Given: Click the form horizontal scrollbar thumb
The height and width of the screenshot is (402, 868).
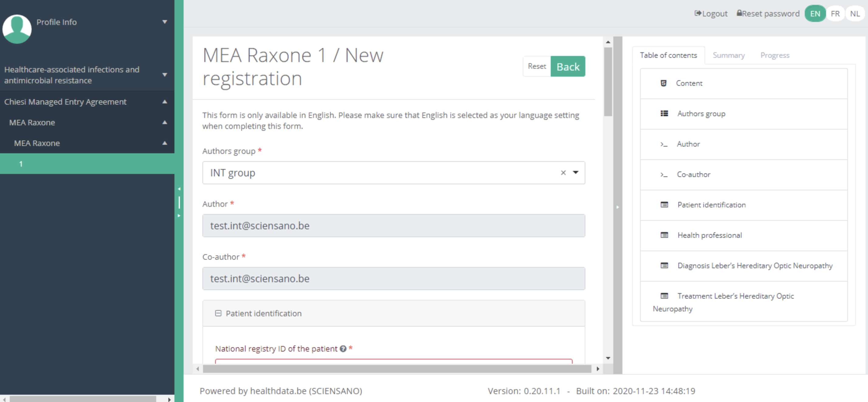Looking at the screenshot, I should coord(397,369).
